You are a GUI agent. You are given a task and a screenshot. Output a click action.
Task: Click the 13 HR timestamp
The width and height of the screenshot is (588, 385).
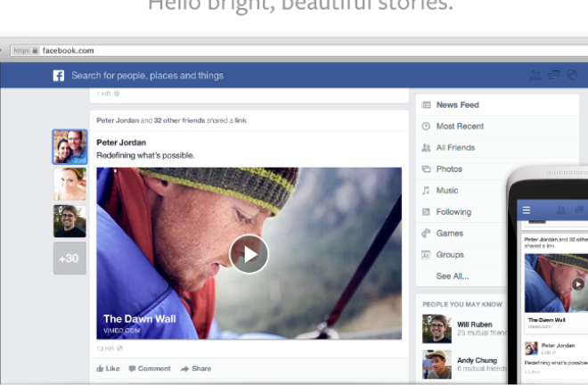pos(105,348)
